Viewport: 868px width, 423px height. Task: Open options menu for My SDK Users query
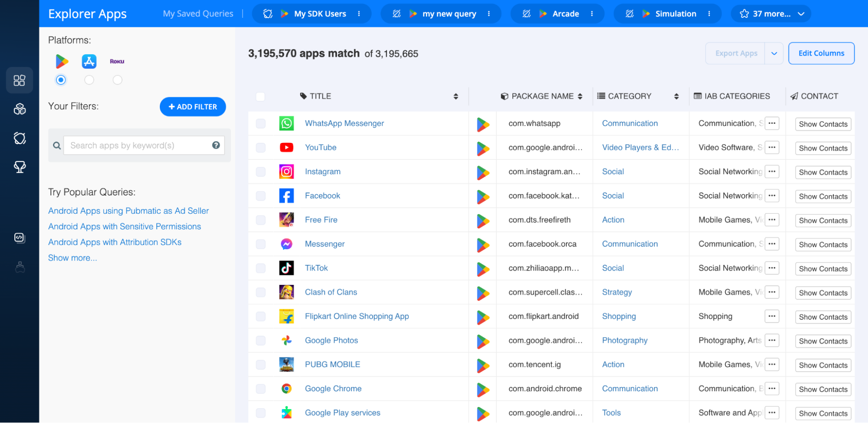pyautogui.click(x=359, y=14)
